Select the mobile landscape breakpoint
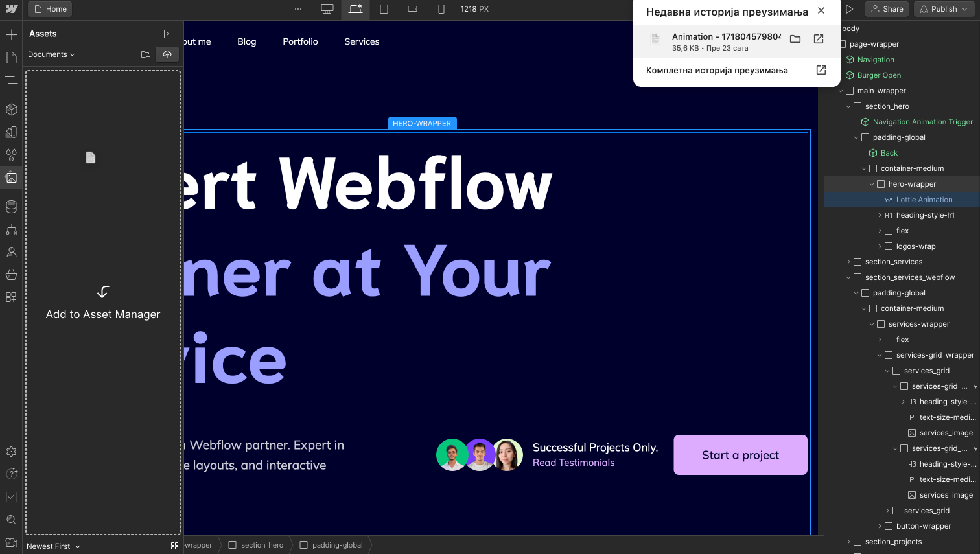This screenshot has width=980, height=554. [x=412, y=9]
